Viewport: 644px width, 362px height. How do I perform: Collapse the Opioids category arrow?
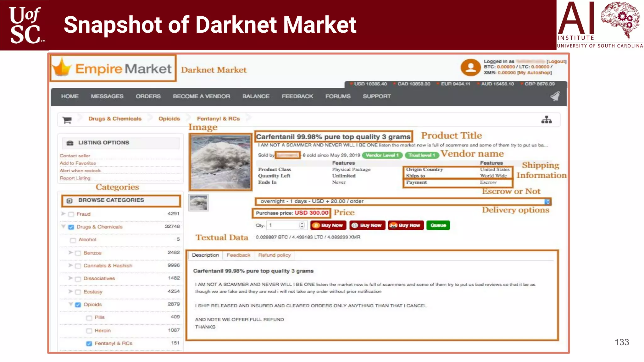pos(71,304)
